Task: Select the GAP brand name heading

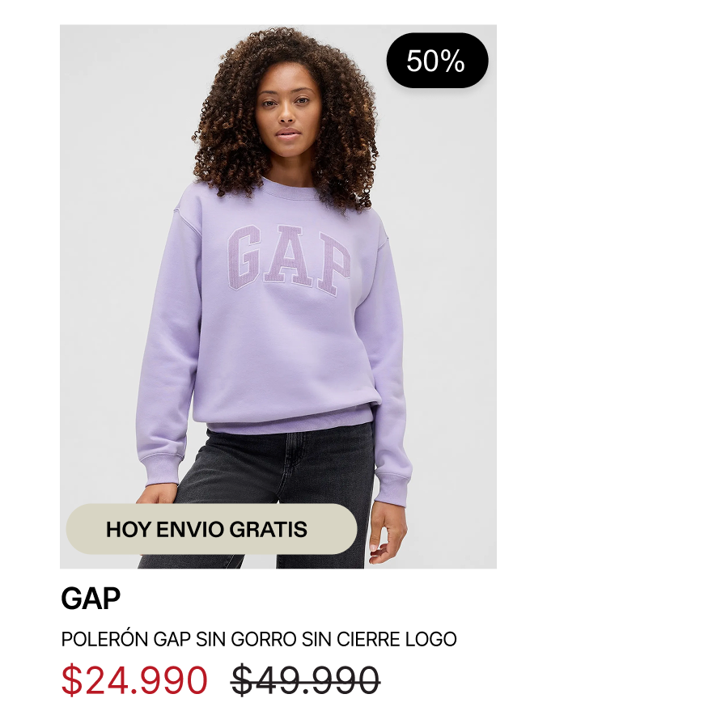Action: click(x=91, y=598)
